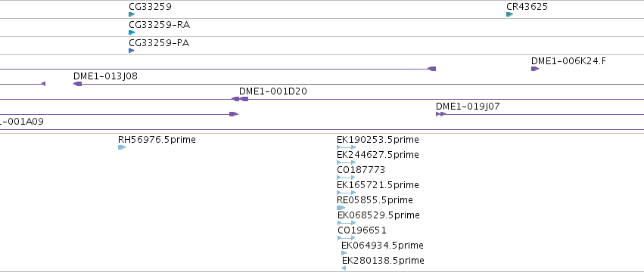
Task: Click the EK068529.5prime label text
Action: point(378,215)
